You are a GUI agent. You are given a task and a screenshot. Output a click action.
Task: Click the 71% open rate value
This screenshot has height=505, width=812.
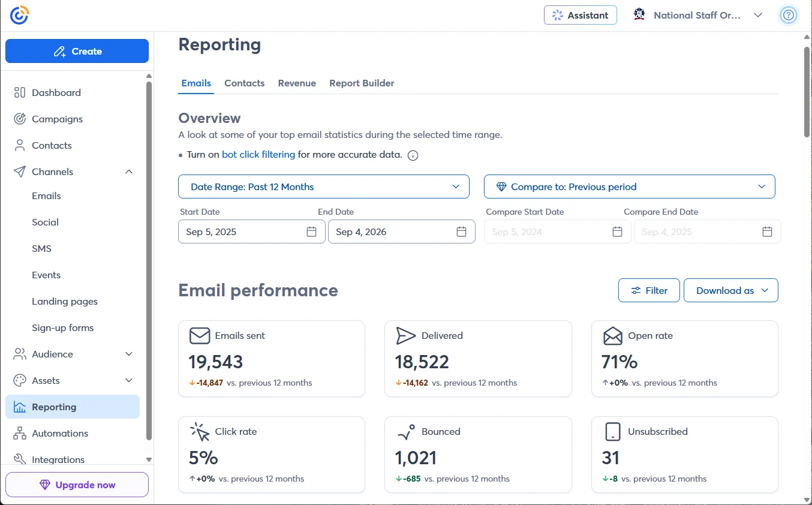pyautogui.click(x=619, y=362)
